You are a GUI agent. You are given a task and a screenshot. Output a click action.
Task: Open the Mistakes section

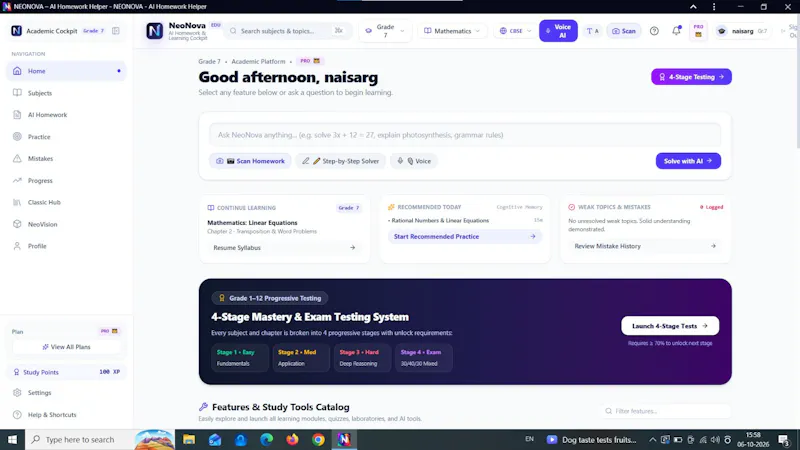point(66,159)
